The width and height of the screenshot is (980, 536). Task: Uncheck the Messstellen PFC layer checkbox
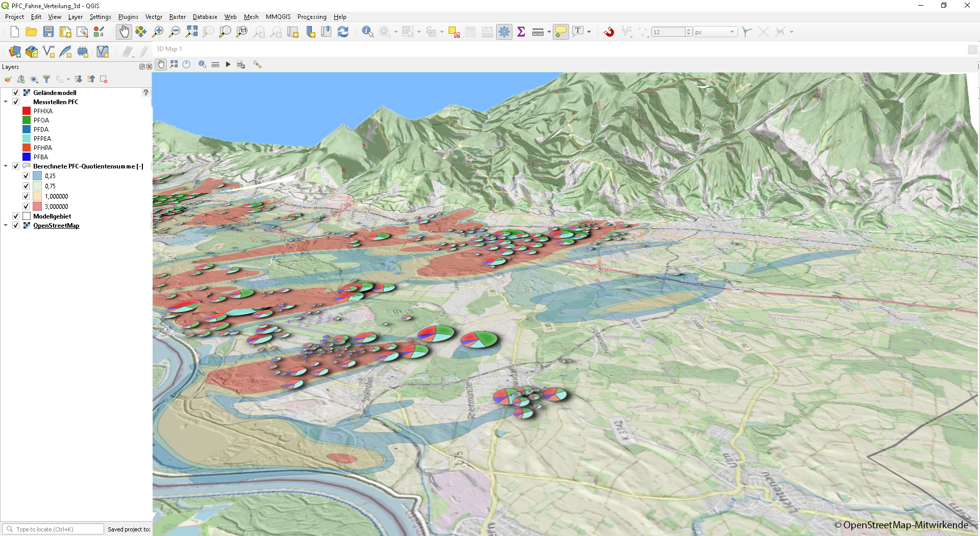[16, 102]
